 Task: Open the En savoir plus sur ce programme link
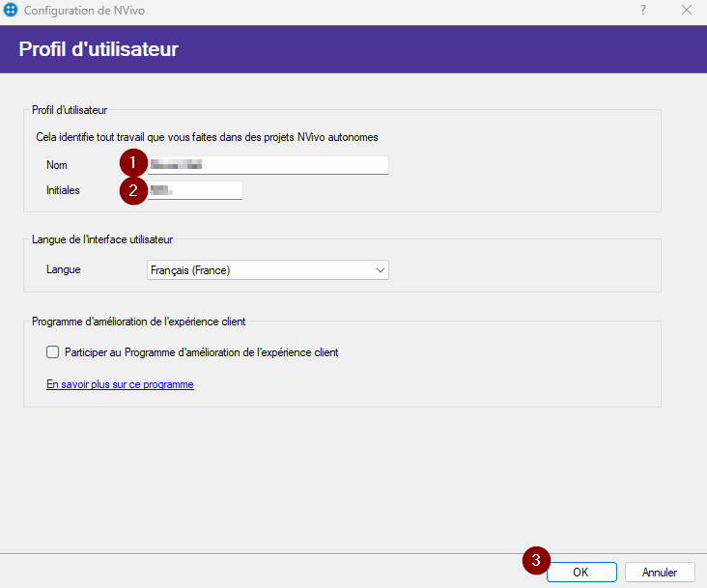(x=120, y=384)
